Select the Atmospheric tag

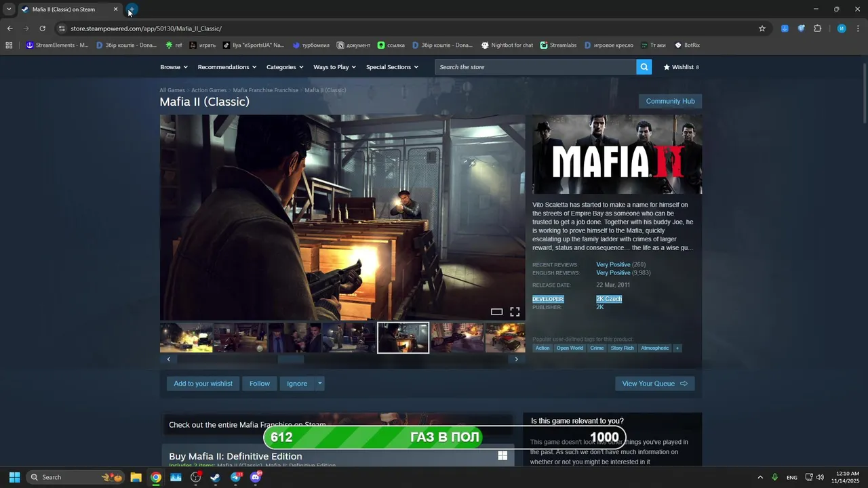(654, 348)
